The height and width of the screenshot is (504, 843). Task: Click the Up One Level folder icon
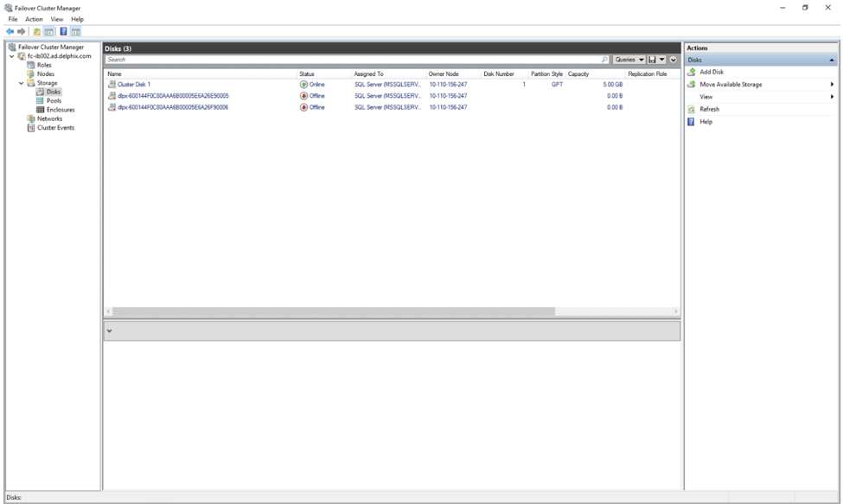coord(37,32)
